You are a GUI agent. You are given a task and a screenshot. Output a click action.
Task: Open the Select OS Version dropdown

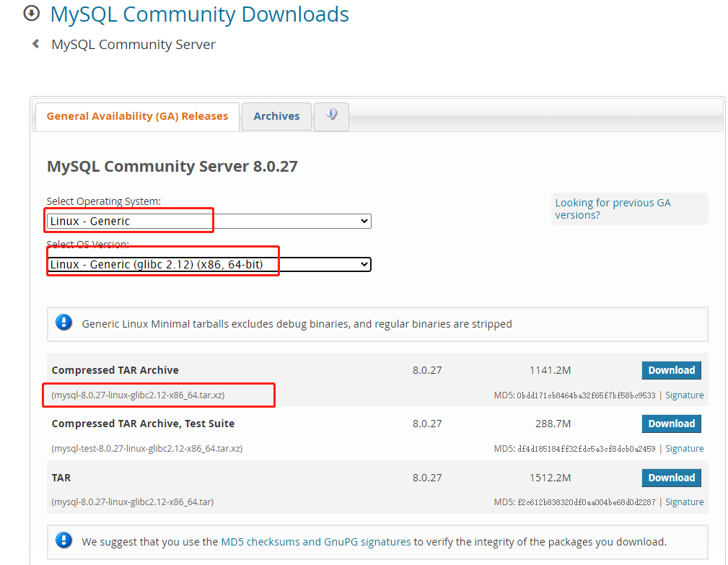pos(209,264)
